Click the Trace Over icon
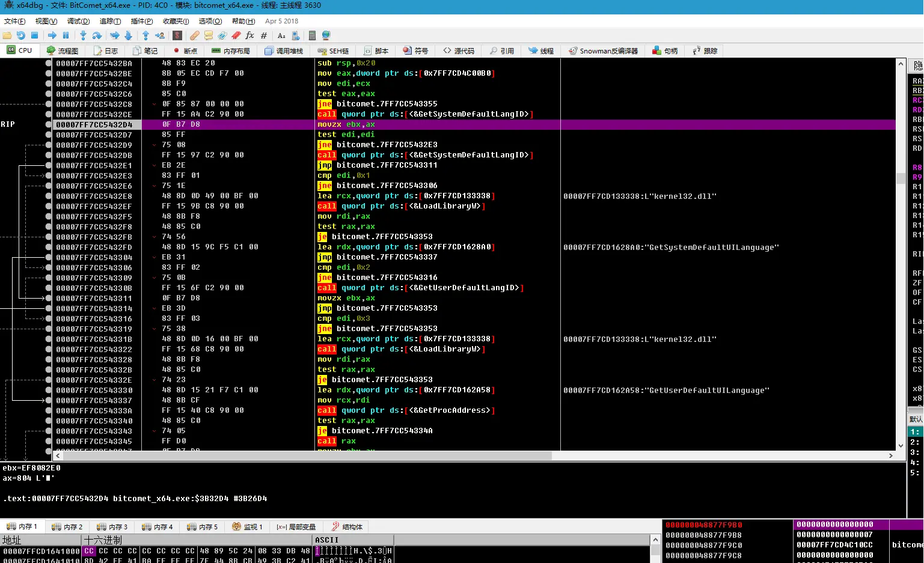Viewport: 924px width, 563px height. point(128,35)
